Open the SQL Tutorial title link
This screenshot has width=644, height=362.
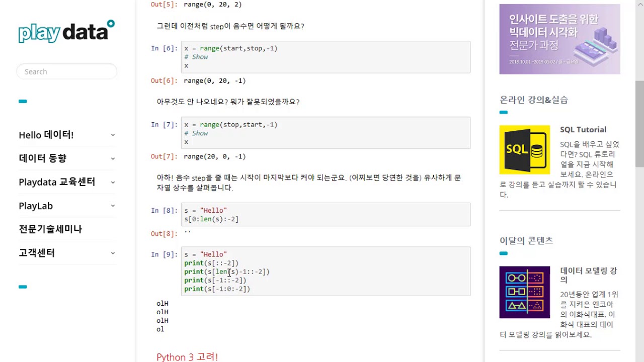click(583, 129)
